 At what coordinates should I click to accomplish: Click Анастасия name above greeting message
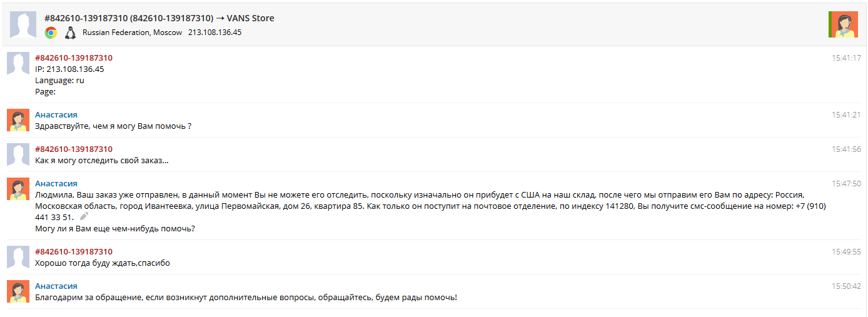click(56, 114)
